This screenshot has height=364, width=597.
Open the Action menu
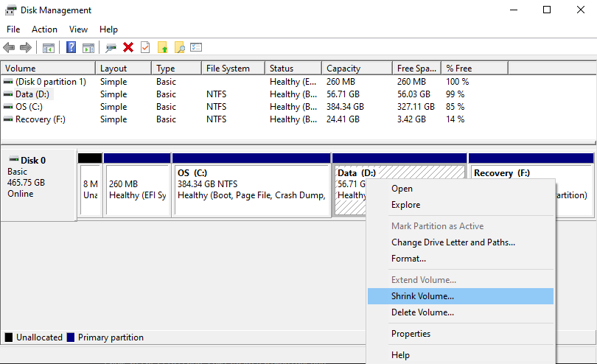(44, 29)
